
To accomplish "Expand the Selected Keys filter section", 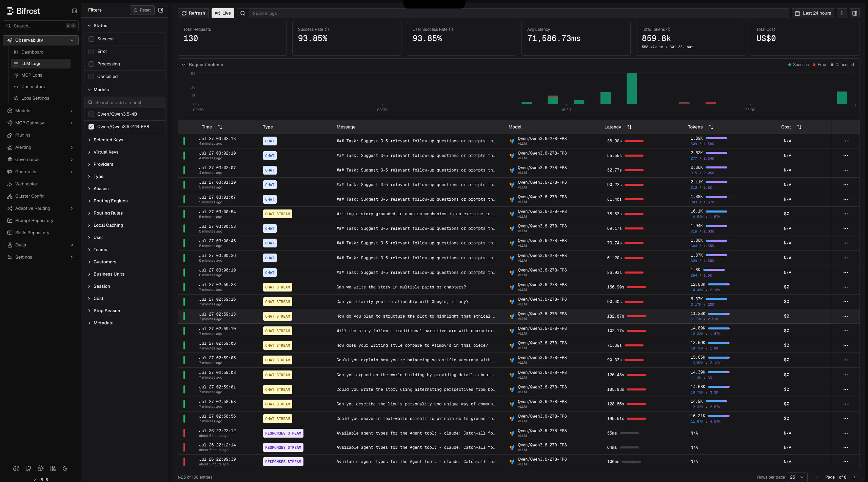I will 105,140.
